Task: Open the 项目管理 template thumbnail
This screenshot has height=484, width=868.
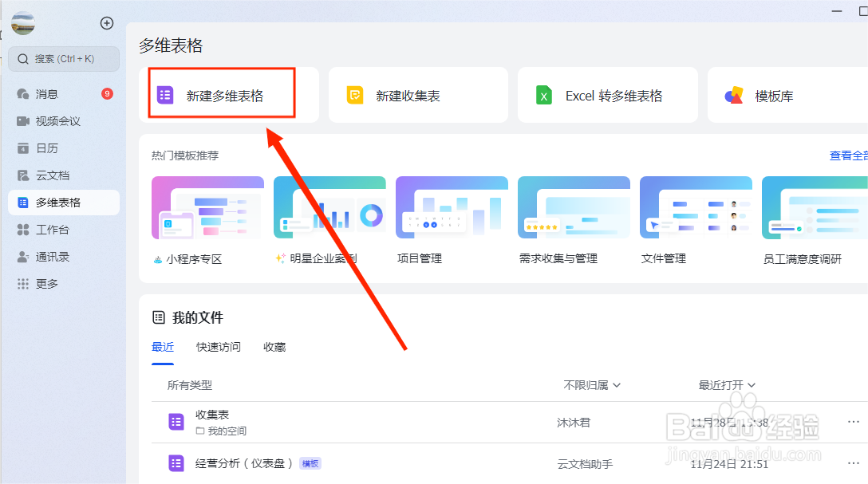Action: pos(452,207)
